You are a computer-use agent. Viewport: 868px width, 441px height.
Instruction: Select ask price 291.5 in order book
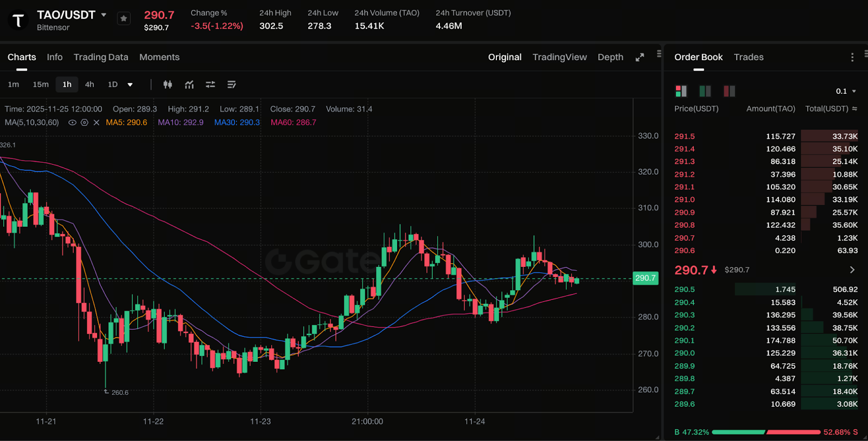coord(685,136)
